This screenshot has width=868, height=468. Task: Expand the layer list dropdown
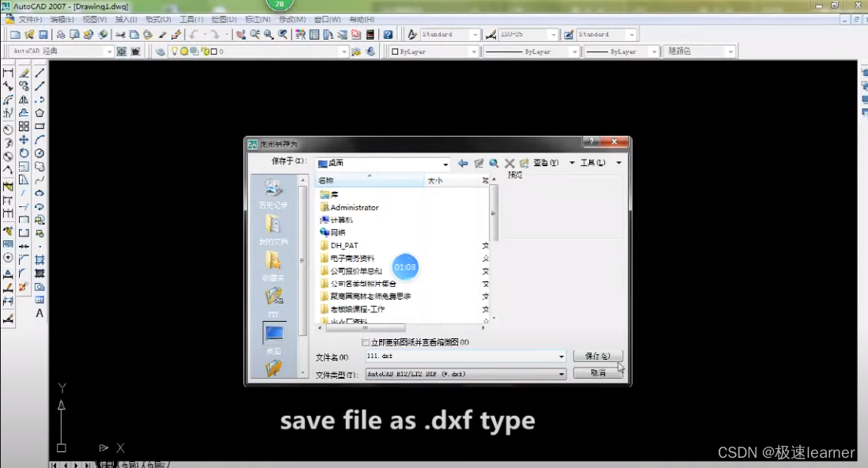pos(344,51)
